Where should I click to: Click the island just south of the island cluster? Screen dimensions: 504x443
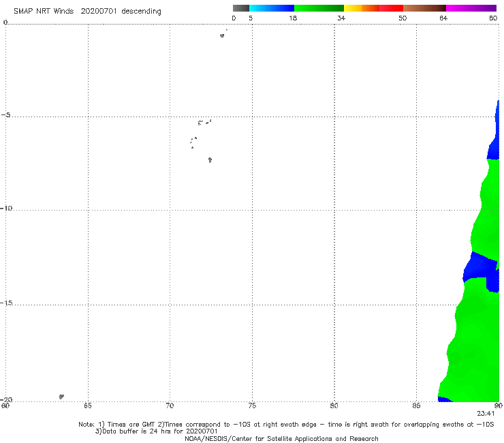210,160
